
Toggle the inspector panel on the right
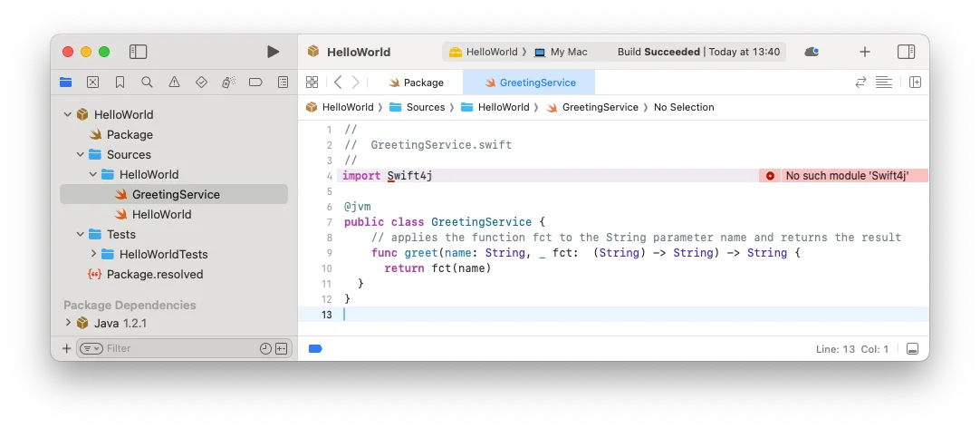(x=906, y=52)
